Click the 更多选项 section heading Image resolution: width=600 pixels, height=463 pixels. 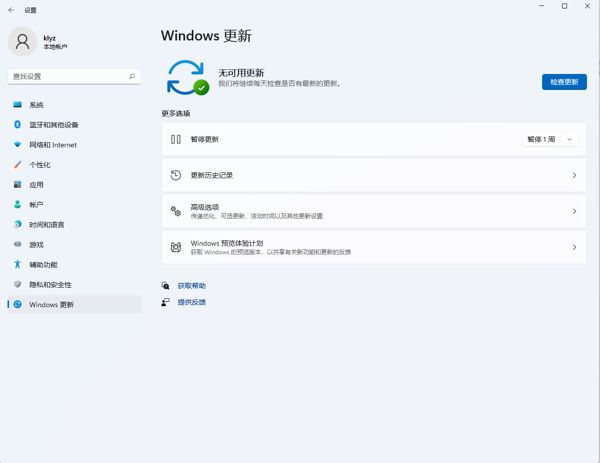click(176, 113)
